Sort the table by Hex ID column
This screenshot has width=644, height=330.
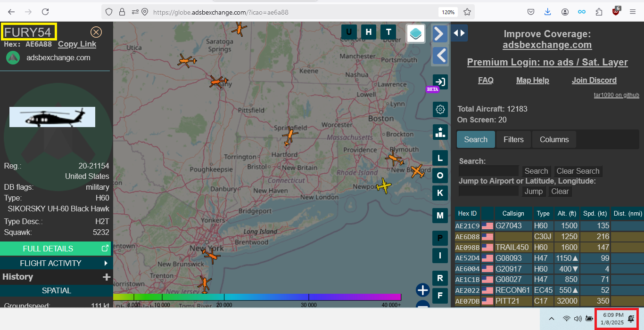tap(467, 214)
